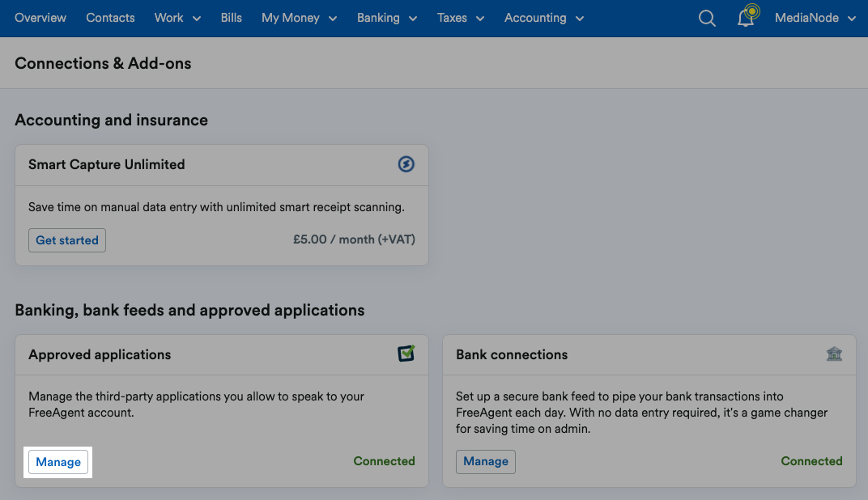Expand the Accounting dropdown

pyautogui.click(x=543, y=18)
